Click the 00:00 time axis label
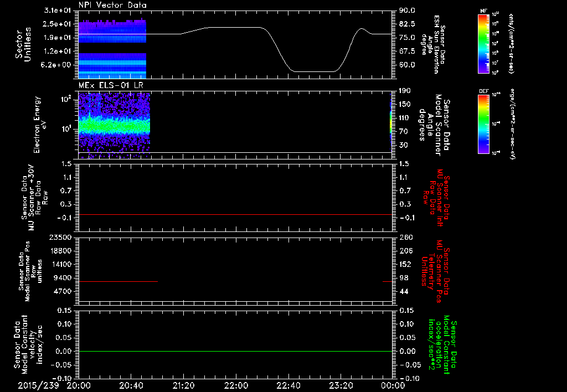Viewport: 567px width, 392px height. pyautogui.click(x=393, y=385)
